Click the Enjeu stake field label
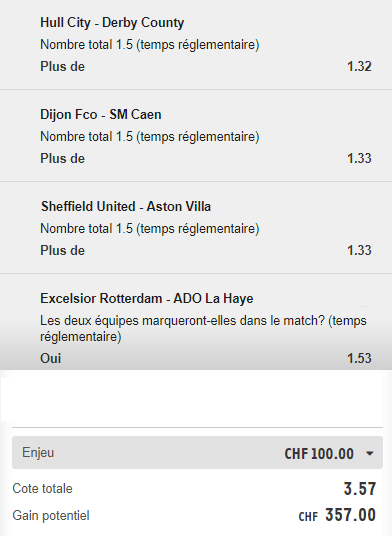This screenshot has height=536, width=392. pos(38,453)
